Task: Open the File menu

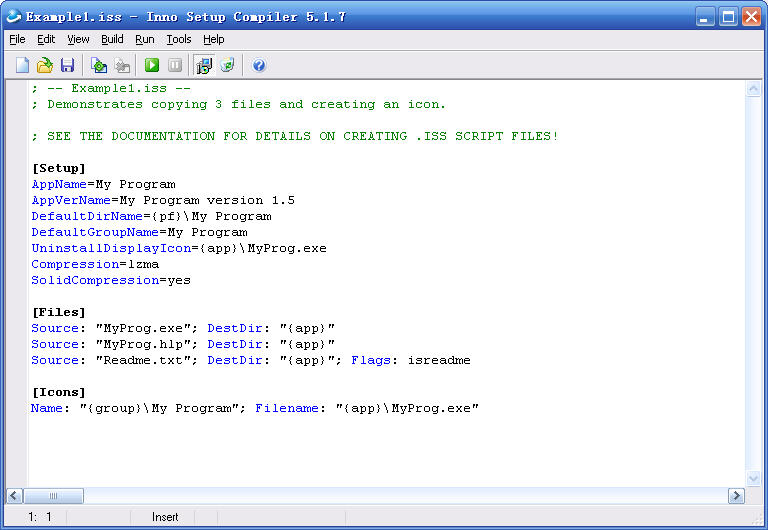Action: coord(17,39)
